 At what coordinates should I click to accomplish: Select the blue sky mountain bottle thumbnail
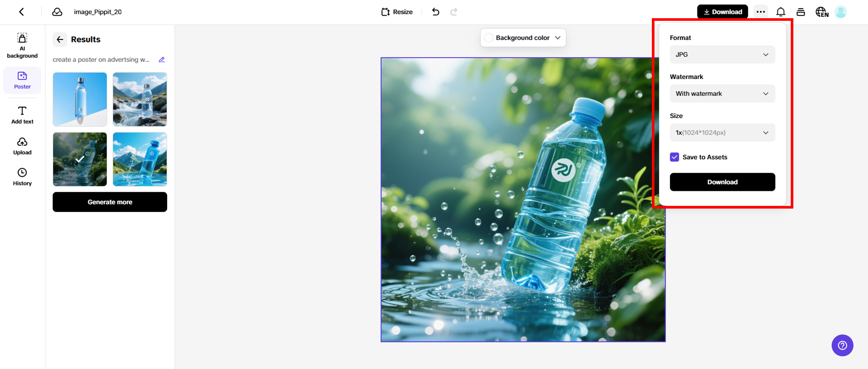pos(140,159)
